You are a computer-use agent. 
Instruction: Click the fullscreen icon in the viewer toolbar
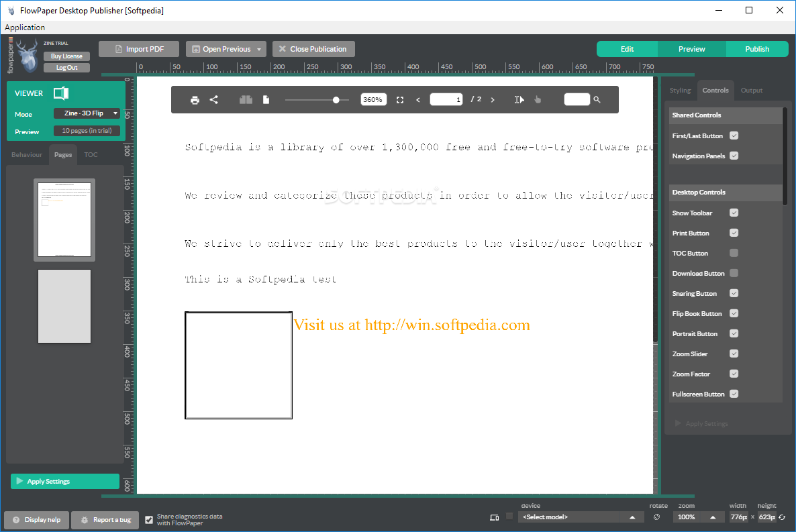click(x=400, y=100)
